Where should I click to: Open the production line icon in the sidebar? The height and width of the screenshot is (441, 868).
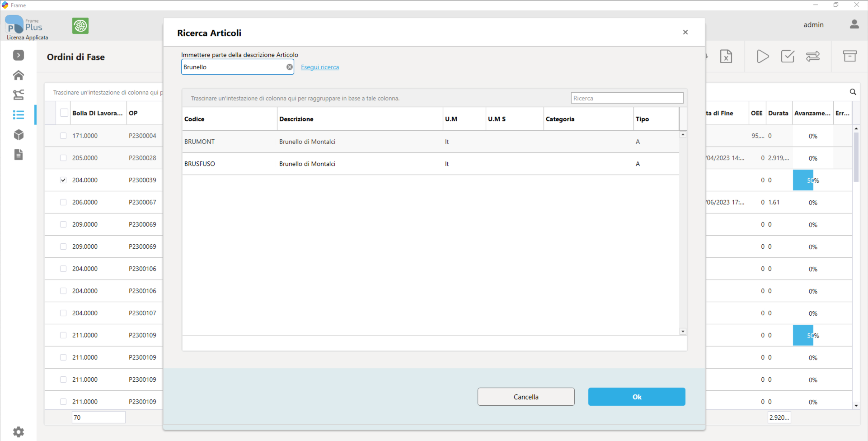point(19,95)
